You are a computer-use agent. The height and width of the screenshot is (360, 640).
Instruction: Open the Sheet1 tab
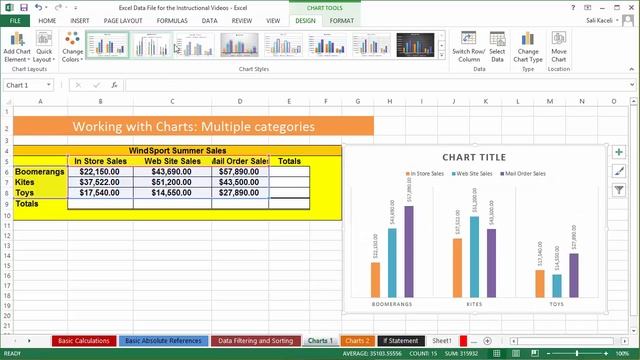click(442, 341)
